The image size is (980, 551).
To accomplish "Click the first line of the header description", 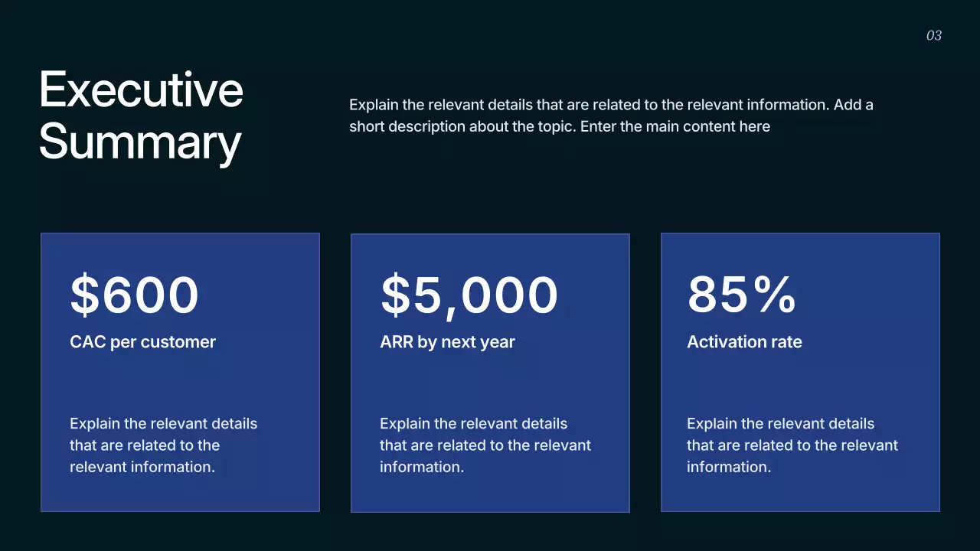I will pos(611,105).
